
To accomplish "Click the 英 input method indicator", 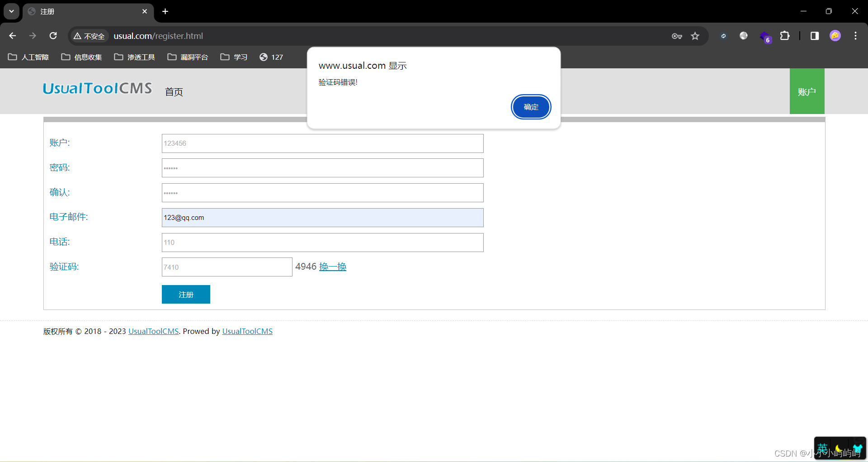I will (x=823, y=449).
